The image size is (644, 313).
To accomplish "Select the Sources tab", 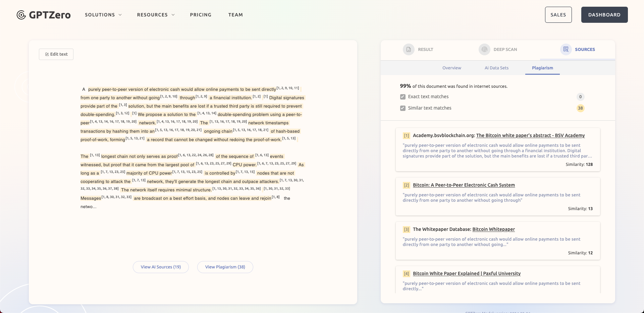I will pyautogui.click(x=578, y=50).
